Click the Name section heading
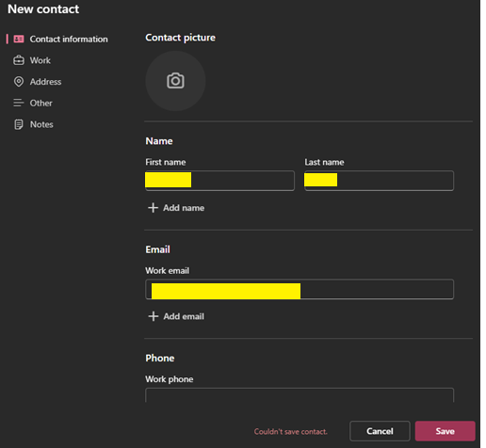The height and width of the screenshot is (448, 486). (x=159, y=141)
